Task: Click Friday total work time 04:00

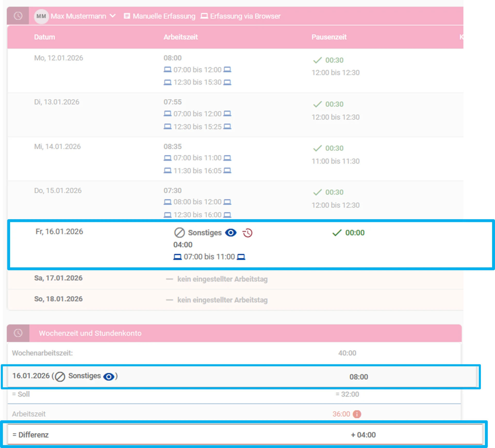Action: [x=183, y=245]
